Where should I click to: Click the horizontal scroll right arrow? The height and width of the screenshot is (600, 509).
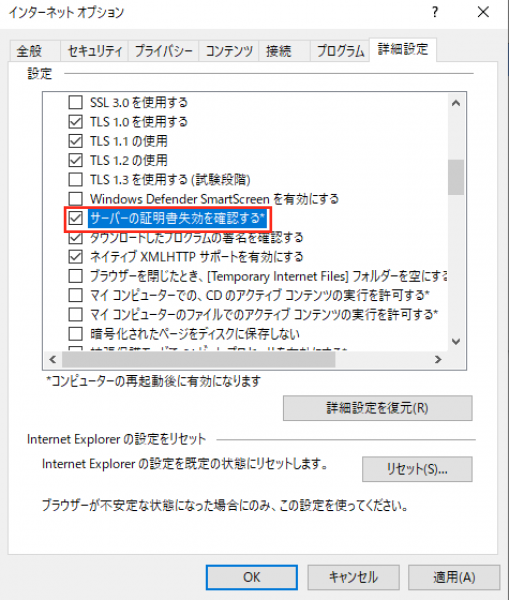coord(438,360)
